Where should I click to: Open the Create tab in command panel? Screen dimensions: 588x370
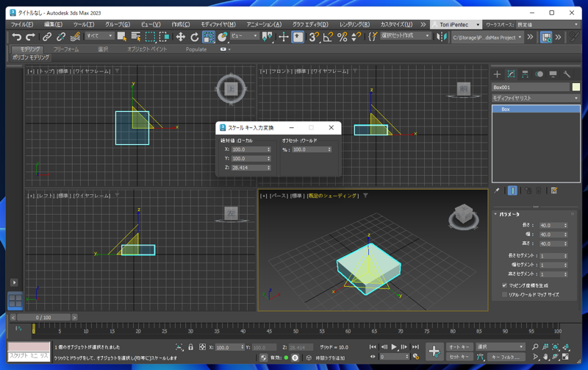(x=498, y=74)
